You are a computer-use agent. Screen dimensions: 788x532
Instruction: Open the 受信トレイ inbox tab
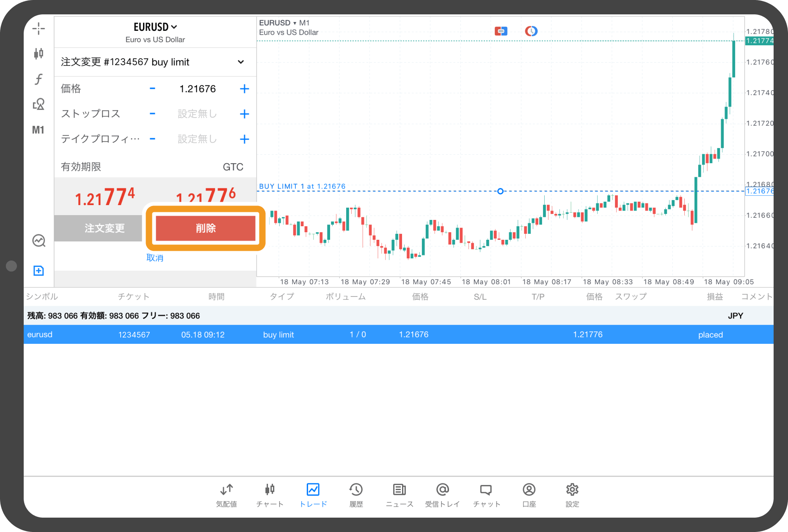coord(442,495)
